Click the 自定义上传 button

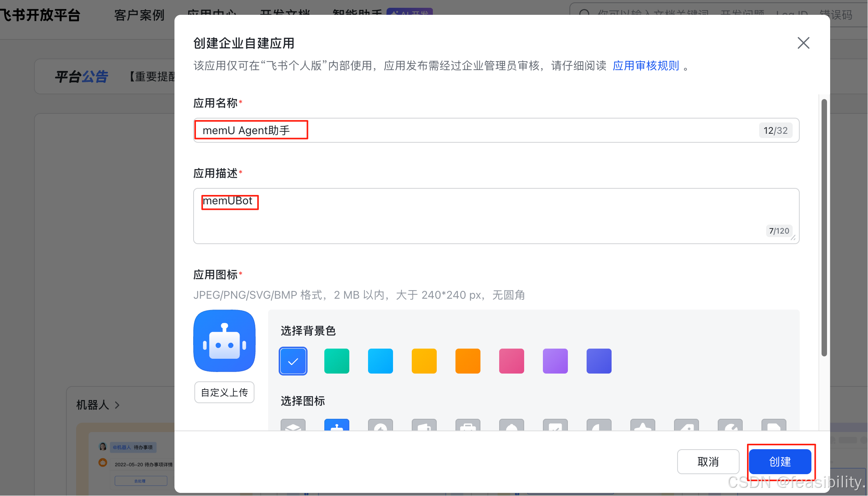pyautogui.click(x=224, y=392)
